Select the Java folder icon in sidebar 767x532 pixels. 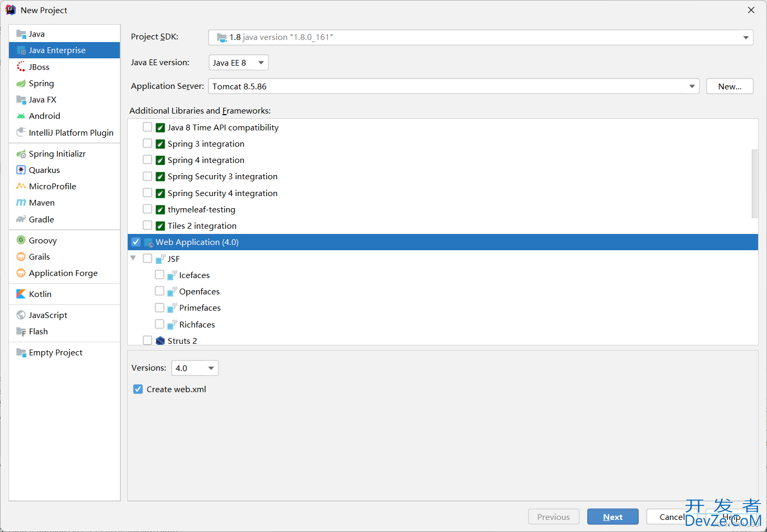click(21, 34)
